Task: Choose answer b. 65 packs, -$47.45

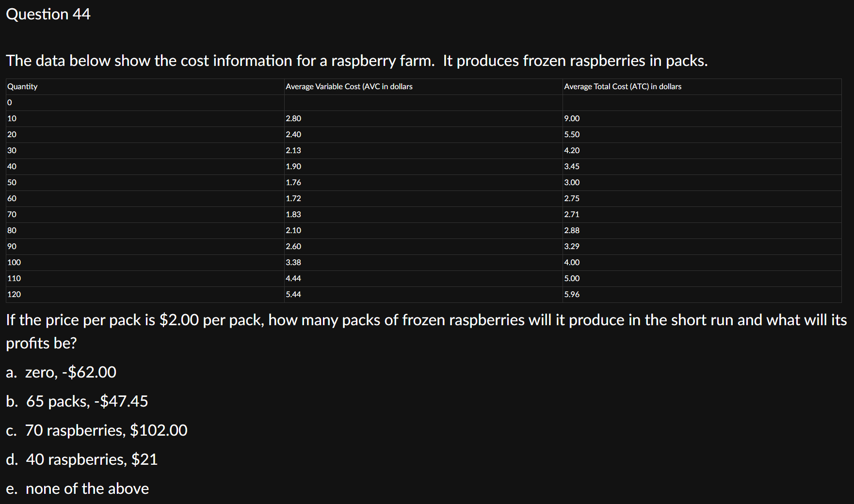Action: (77, 401)
